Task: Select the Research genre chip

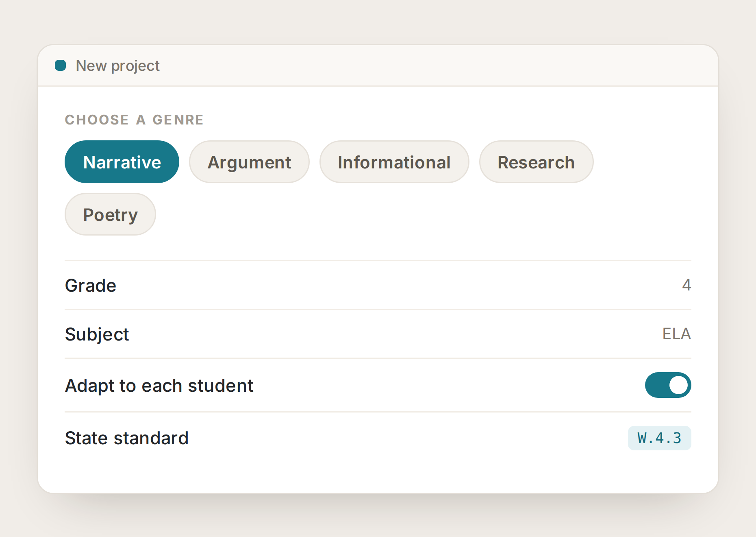Action: click(536, 162)
